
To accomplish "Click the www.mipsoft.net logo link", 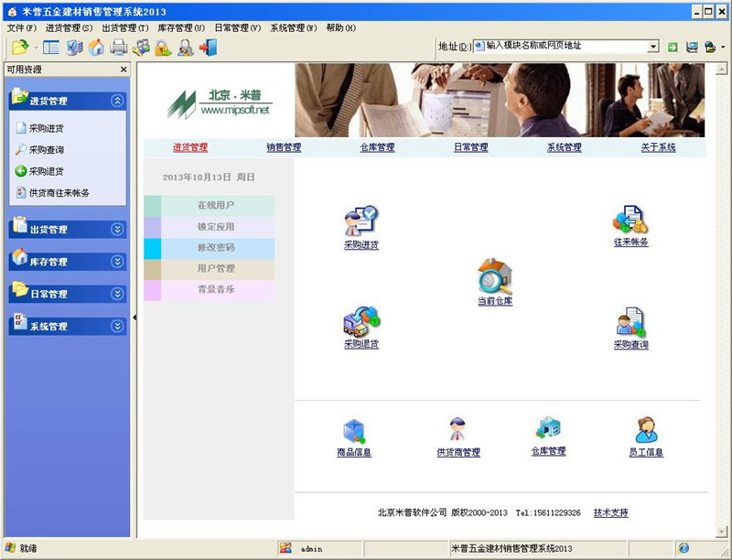I will 235,110.
